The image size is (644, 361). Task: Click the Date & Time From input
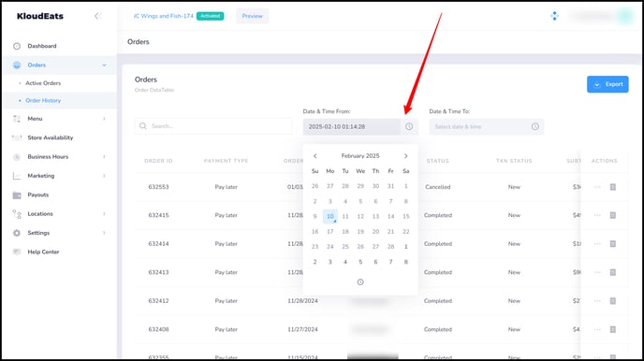(352, 127)
